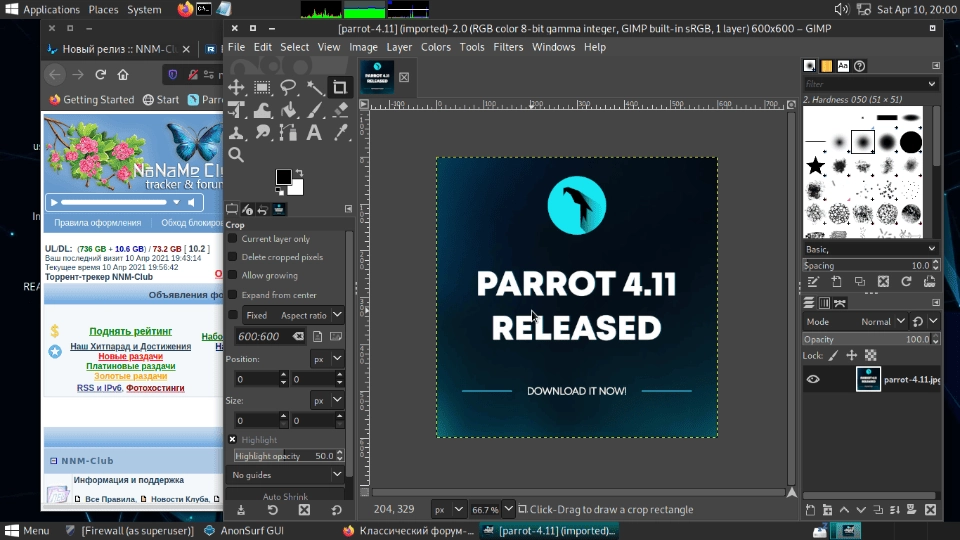Image resolution: width=960 pixels, height=540 pixels.
Task: Create a new brush
Action: click(836, 282)
